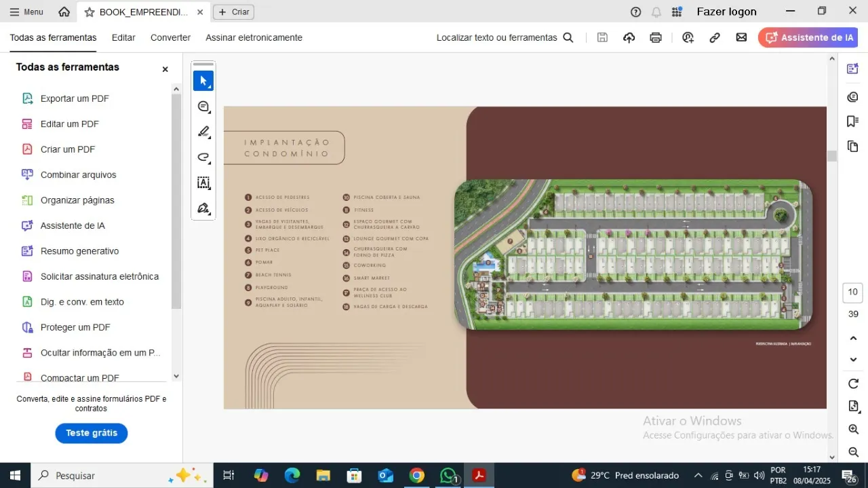Open the freehand draw tool dropdown
This screenshot has width=868, height=488.
pyautogui.click(x=203, y=157)
